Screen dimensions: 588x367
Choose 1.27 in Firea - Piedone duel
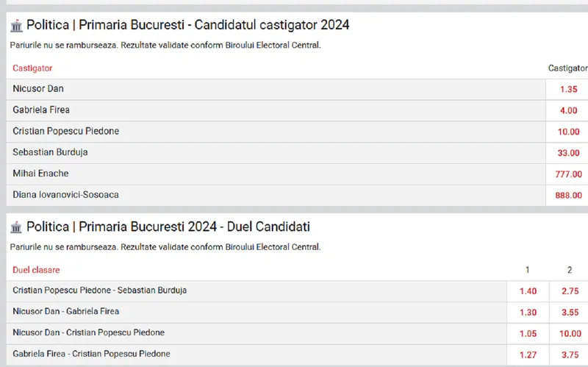pyautogui.click(x=528, y=355)
